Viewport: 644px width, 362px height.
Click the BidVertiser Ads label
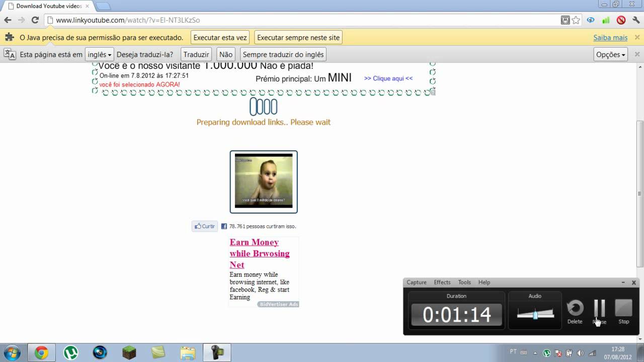click(278, 304)
